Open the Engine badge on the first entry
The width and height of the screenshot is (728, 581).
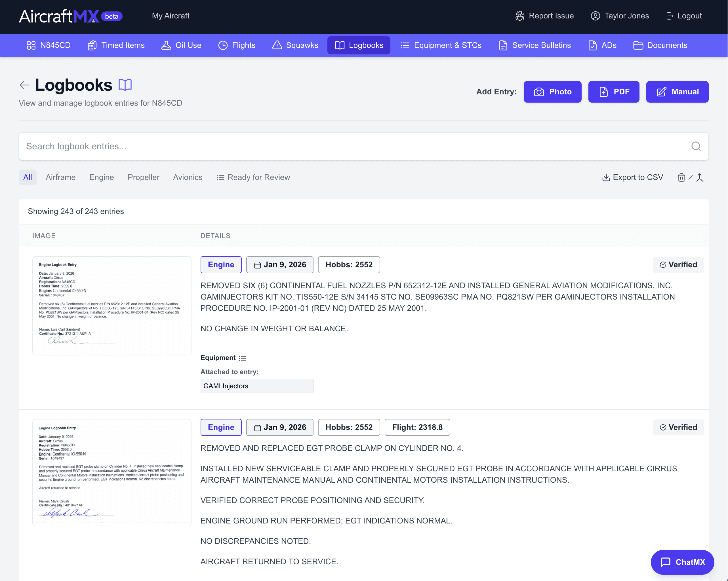click(x=221, y=264)
